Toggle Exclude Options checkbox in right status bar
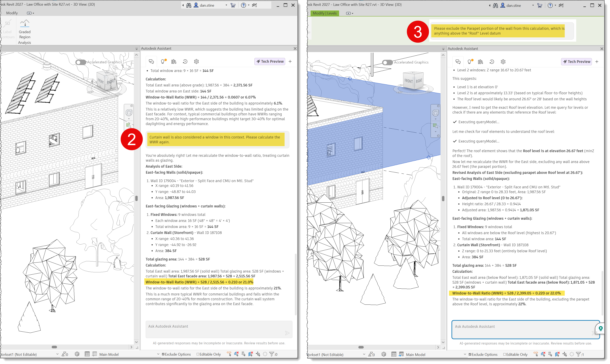The image size is (610, 364). pos(470,355)
